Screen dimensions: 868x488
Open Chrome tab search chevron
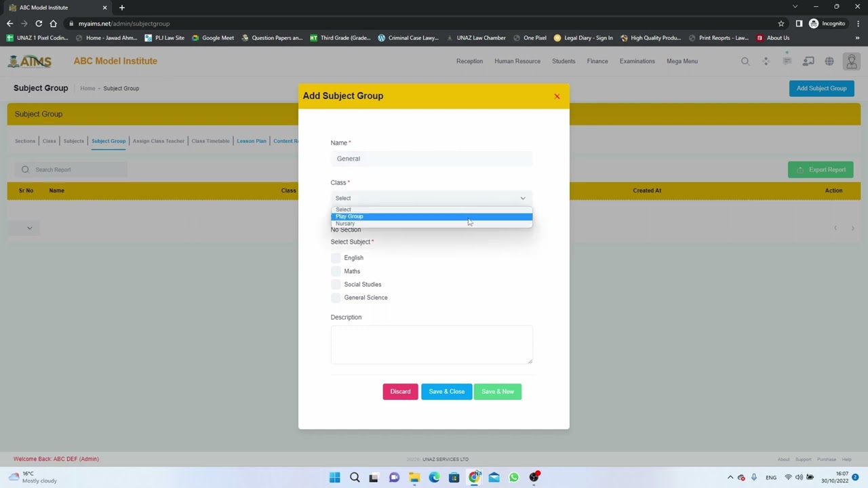(795, 7)
